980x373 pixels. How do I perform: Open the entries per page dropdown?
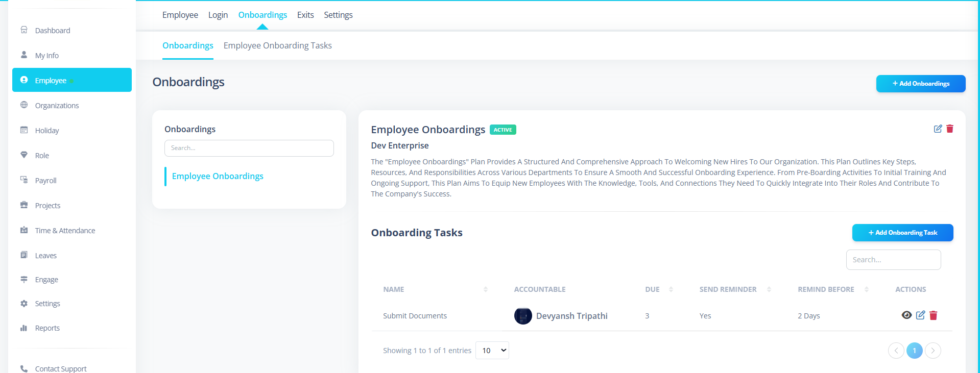(492, 351)
